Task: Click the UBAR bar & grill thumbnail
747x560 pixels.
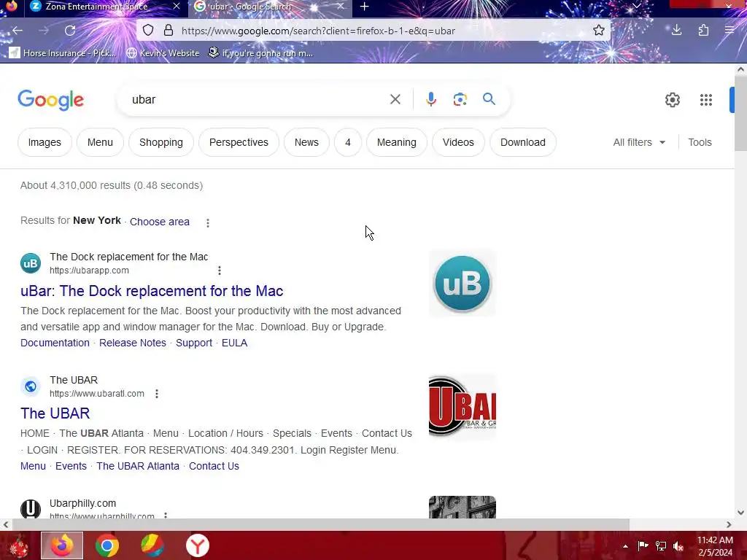Action: (462, 406)
